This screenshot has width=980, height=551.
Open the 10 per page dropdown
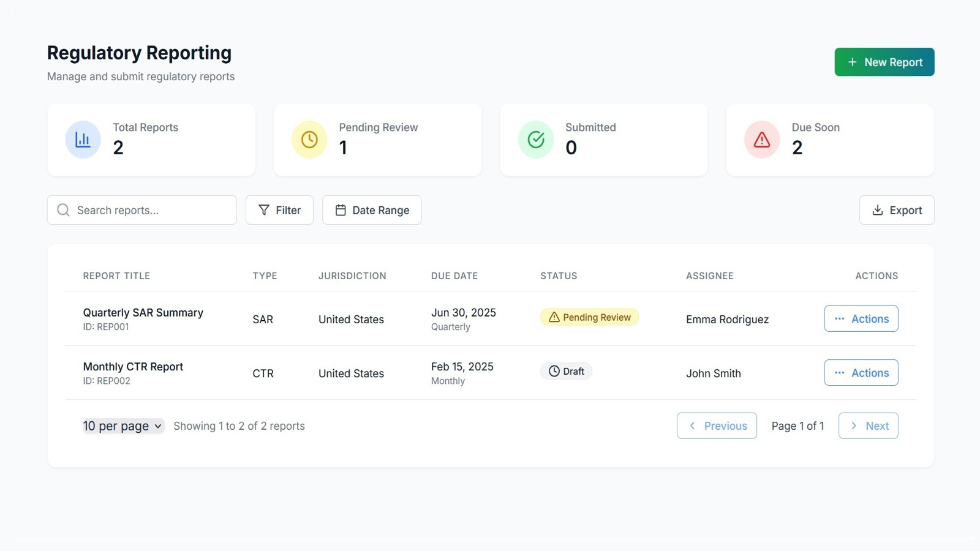point(123,425)
